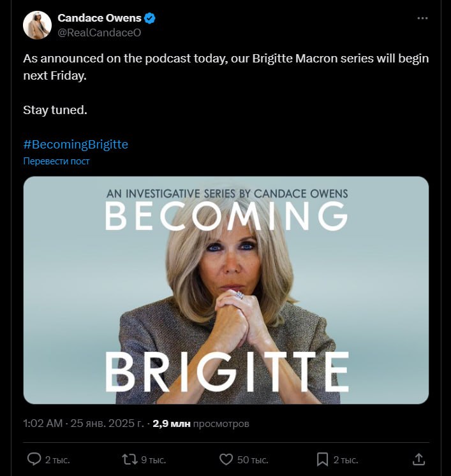Click the blue verified checkmark badge
The image size is (451, 476).
tap(151, 18)
